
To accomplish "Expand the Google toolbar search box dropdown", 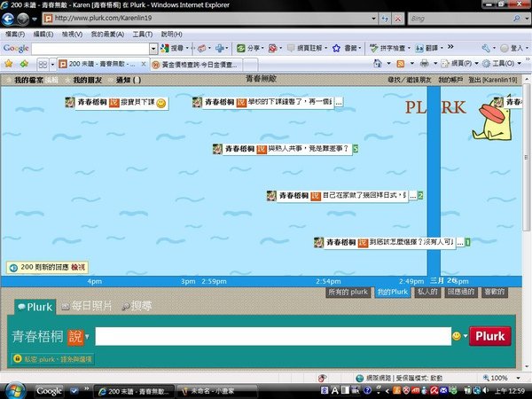I will click(x=153, y=49).
